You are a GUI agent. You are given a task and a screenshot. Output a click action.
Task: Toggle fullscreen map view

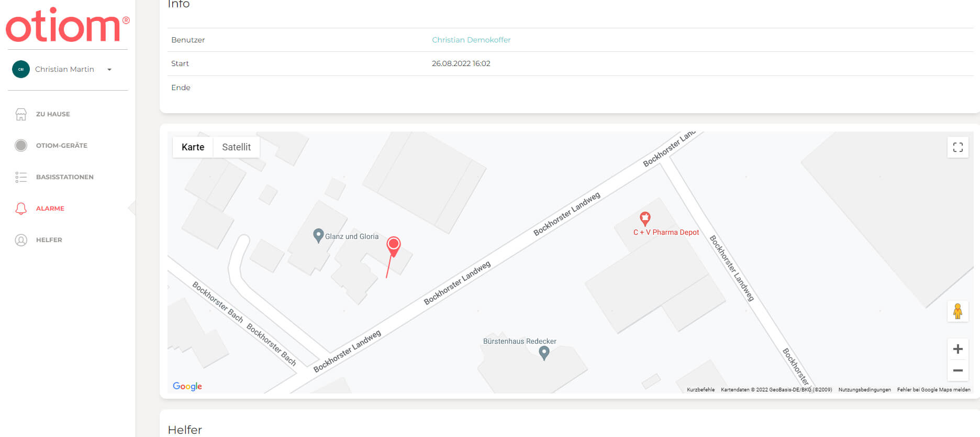[x=957, y=147]
